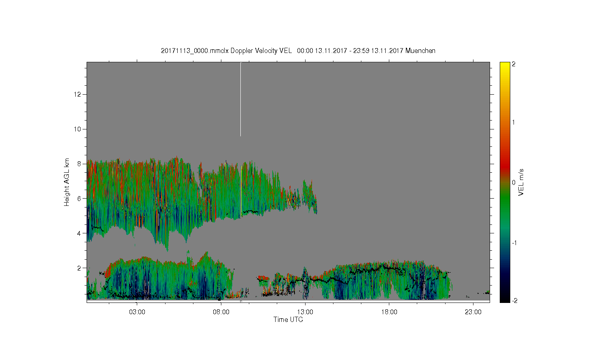This screenshot has height=364, width=607.
Task: Click the 13:00 time axis label
Action: [305, 312]
